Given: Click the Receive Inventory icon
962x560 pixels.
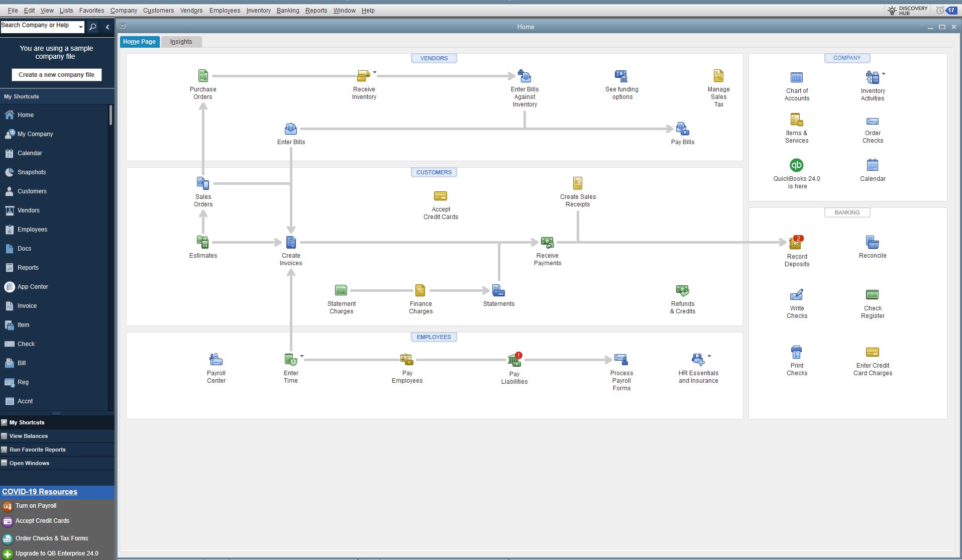Looking at the screenshot, I should (363, 76).
